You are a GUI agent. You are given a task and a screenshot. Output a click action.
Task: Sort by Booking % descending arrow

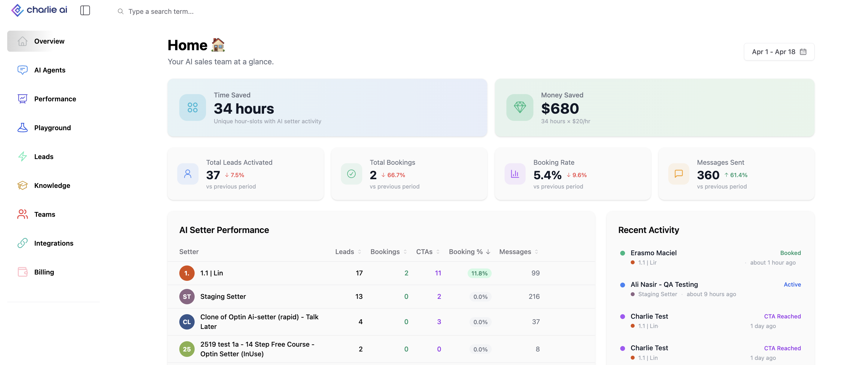click(488, 252)
